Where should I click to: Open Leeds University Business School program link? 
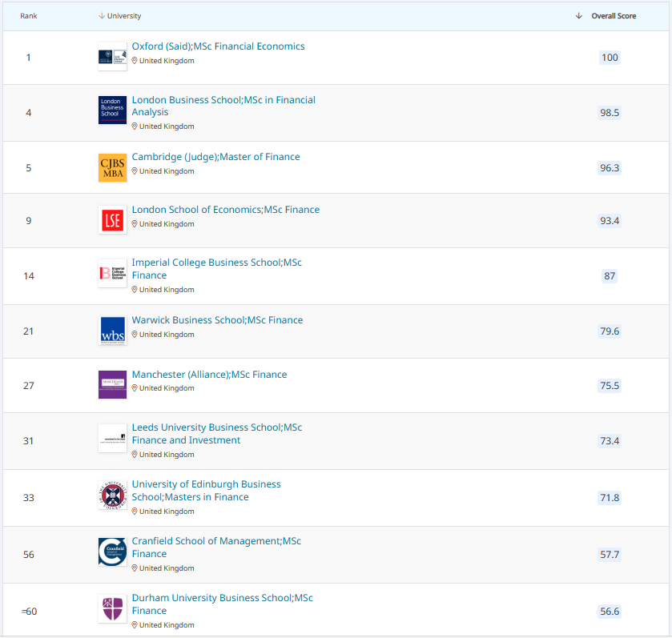point(217,433)
